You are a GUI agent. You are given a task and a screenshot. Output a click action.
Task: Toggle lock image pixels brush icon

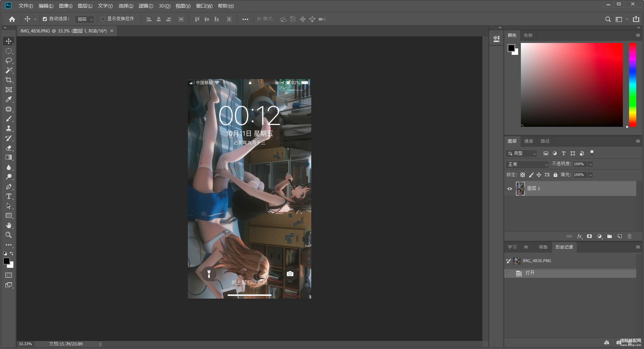click(531, 175)
